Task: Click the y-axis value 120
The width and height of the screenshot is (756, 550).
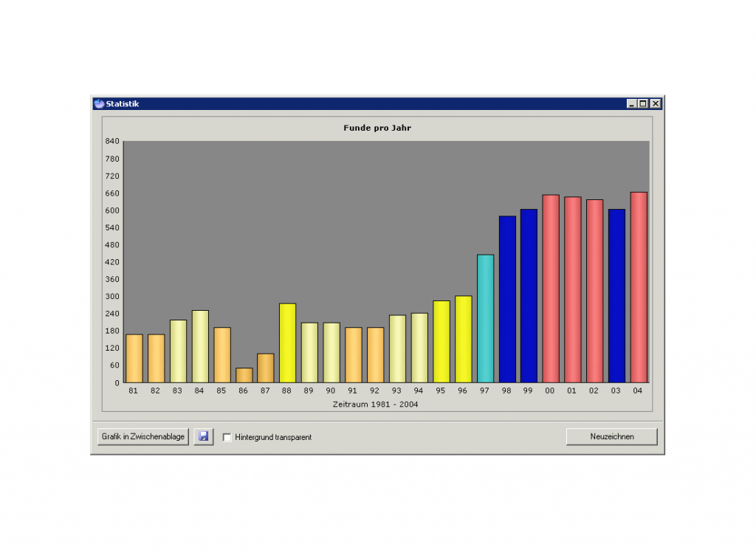Action: click(112, 348)
